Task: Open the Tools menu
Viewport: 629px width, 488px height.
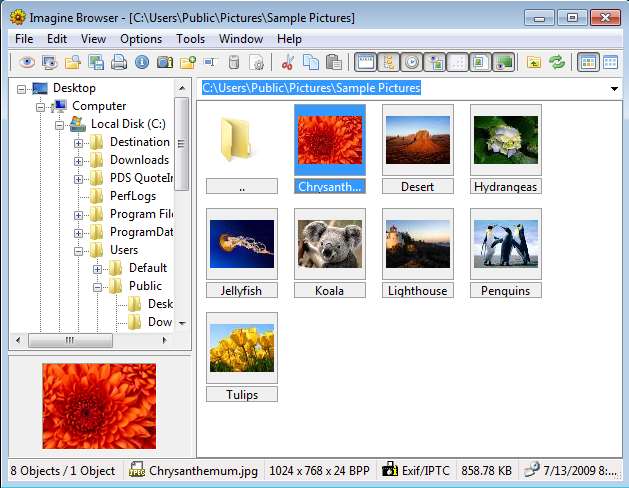Action: coord(190,39)
